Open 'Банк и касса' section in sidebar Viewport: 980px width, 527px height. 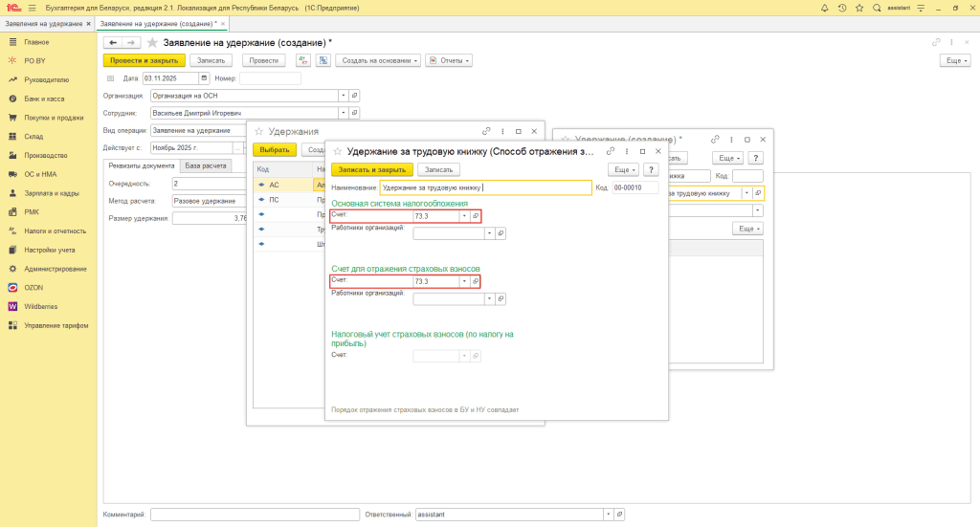(44, 99)
